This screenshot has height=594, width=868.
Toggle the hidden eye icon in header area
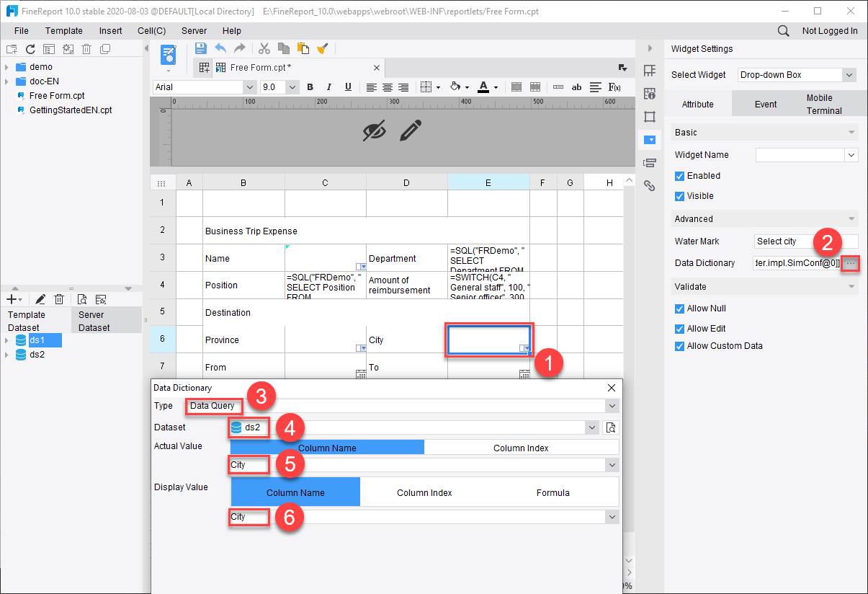(375, 130)
